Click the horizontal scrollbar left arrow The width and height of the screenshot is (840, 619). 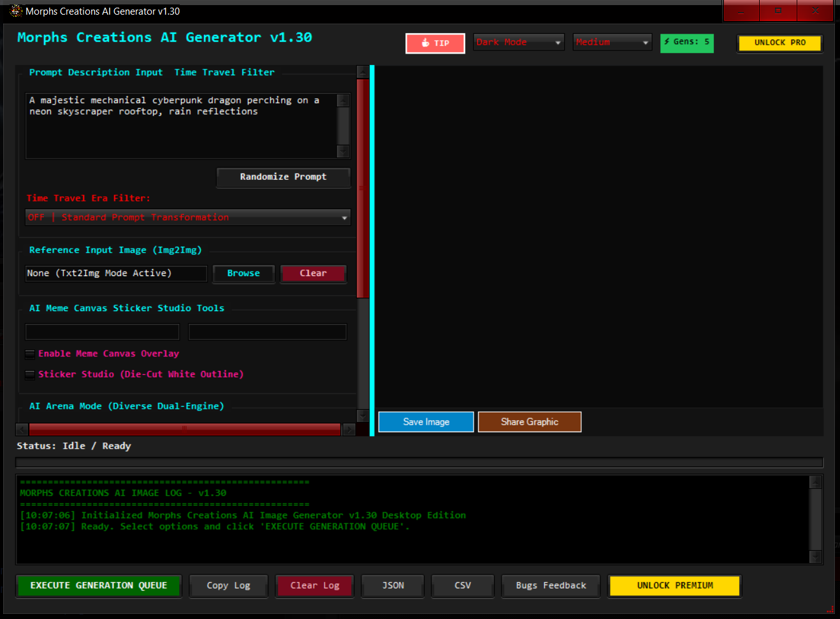point(22,430)
